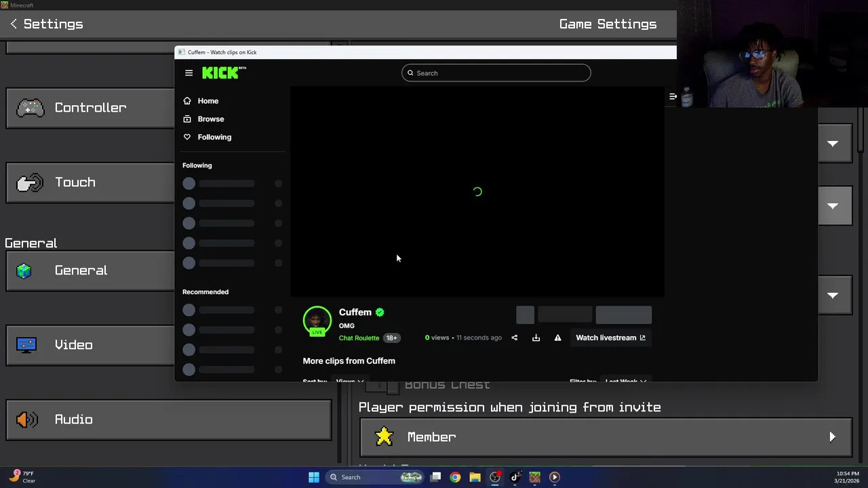Click the "OMG" clip title
Image resolution: width=868 pixels, height=488 pixels.
tap(347, 326)
